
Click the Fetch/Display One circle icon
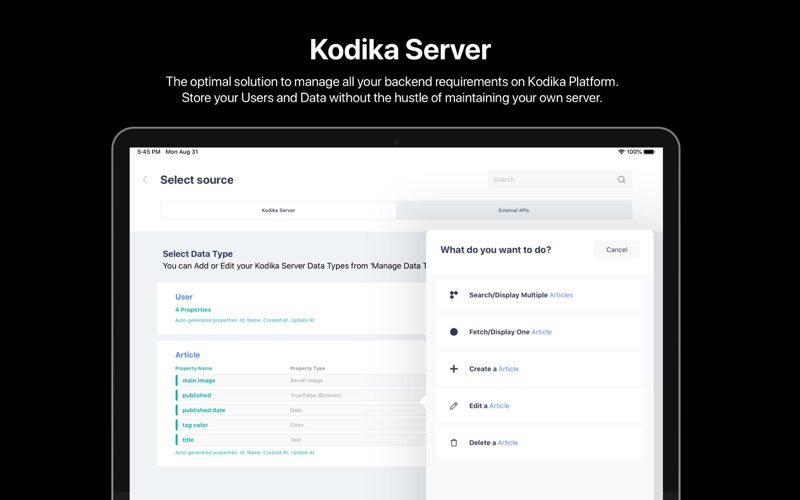coord(454,332)
